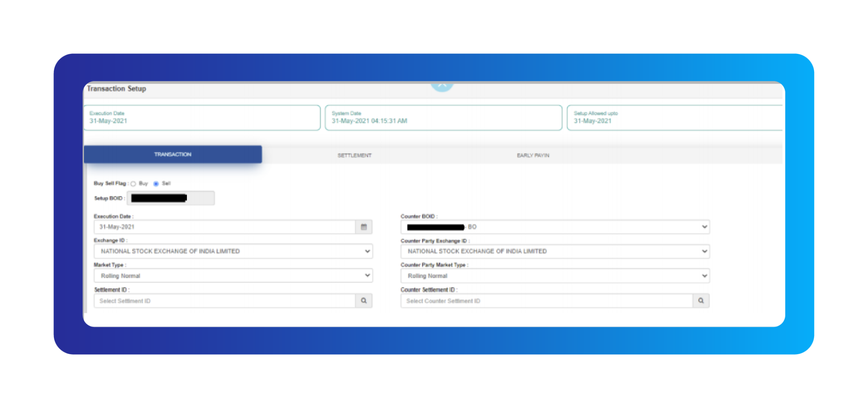Viewport: 868px width, 408px height.
Task: Select the Sell radio button
Action: (156, 184)
